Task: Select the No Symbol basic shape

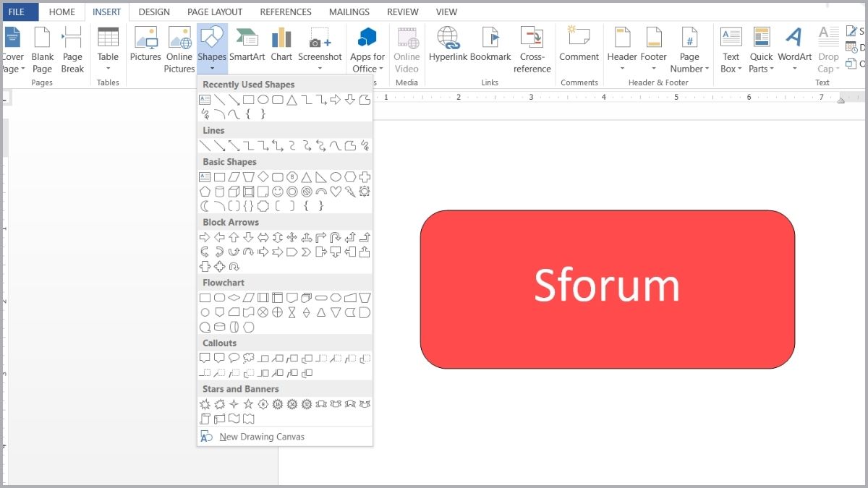Action: [x=307, y=192]
